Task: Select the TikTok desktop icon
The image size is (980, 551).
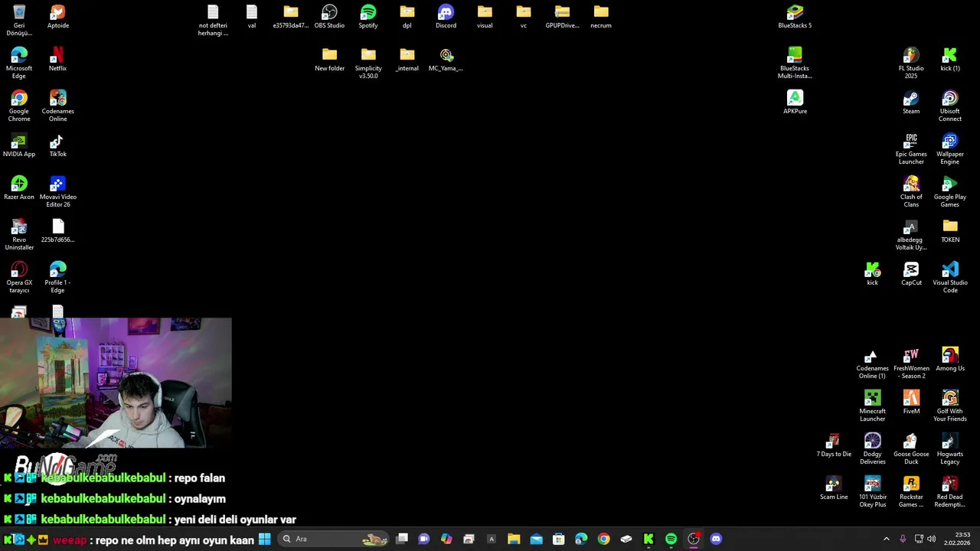Action: tap(58, 145)
